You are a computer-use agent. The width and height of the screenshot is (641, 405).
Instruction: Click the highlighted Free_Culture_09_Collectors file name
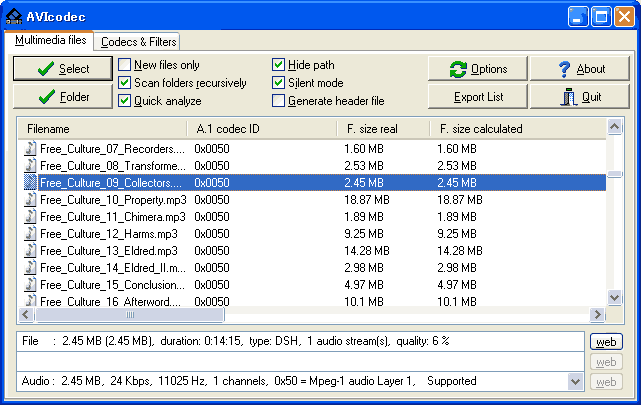tap(111, 183)
